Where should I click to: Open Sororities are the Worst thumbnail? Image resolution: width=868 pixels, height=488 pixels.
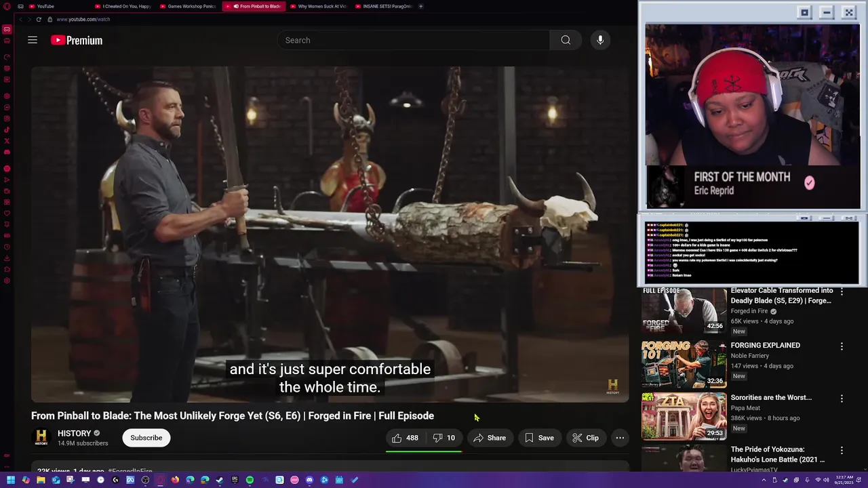pos(684,417)
